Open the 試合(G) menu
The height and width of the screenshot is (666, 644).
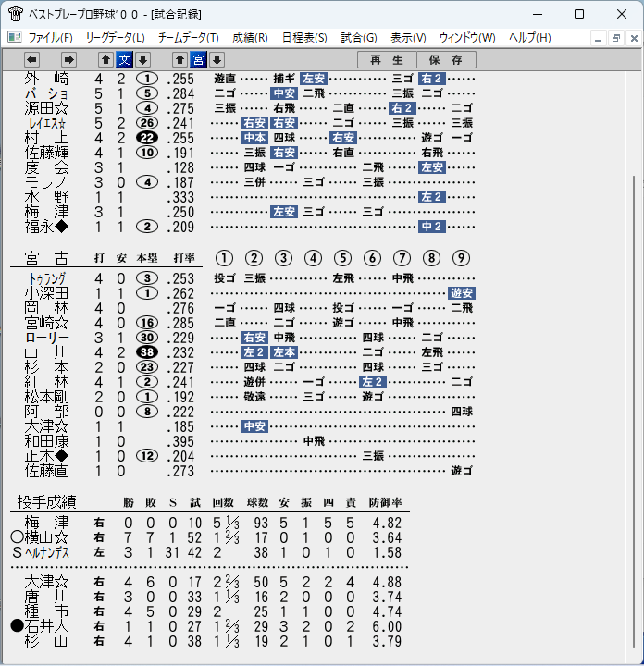click(358, 38)
